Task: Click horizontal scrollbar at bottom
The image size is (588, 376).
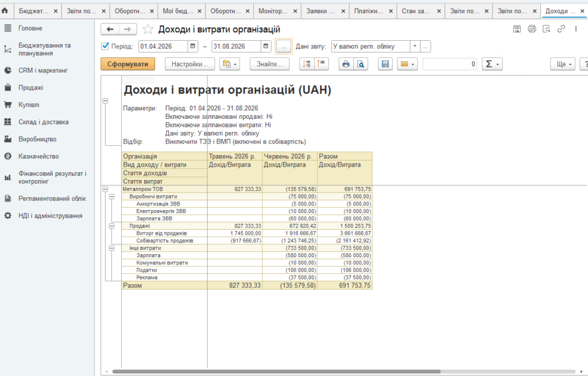Action: (276, 371)
